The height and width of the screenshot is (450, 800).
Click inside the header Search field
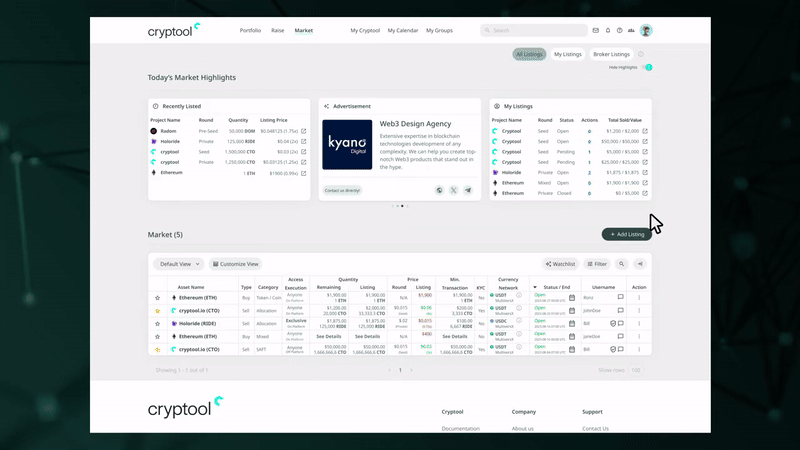534,31
